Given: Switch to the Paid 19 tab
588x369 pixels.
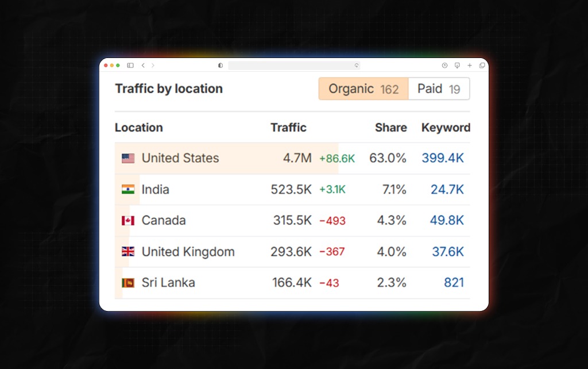Looking at the screenshot, I should tap(439, 89).
